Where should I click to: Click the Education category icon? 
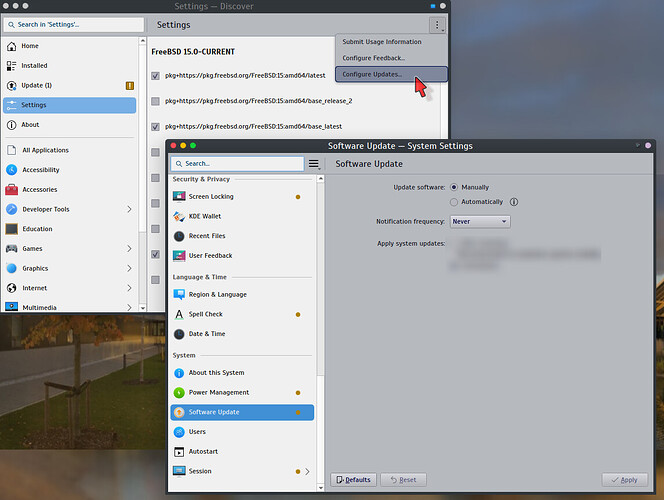pyautogui.click(x=11, y=229)
